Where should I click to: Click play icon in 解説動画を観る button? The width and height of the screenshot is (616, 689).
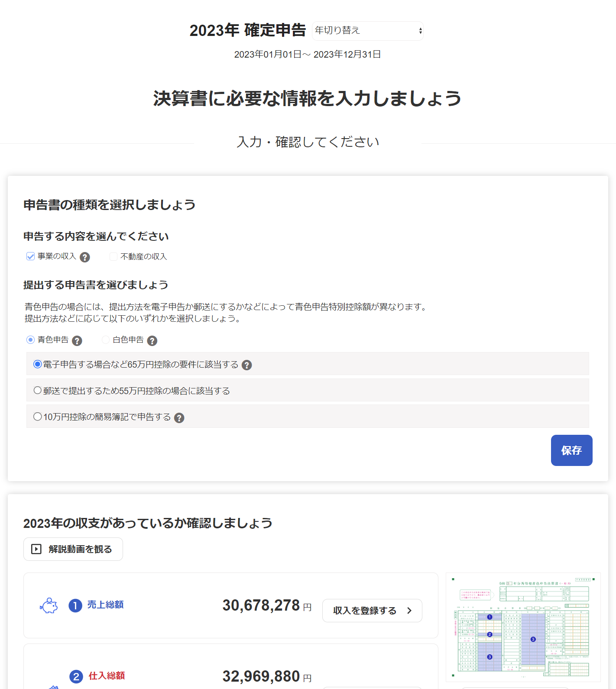[x=36, y=549]
